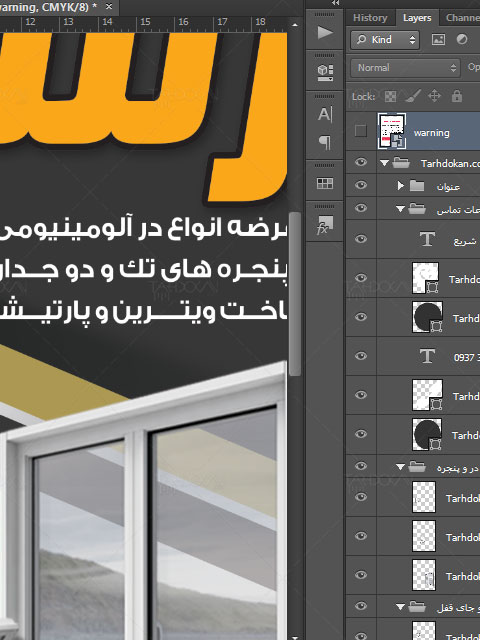Image resolution: width=480 pixels, height=640 pixels.
Task: Open the Actions panel play icon
Action: click(x=325, y=32)
